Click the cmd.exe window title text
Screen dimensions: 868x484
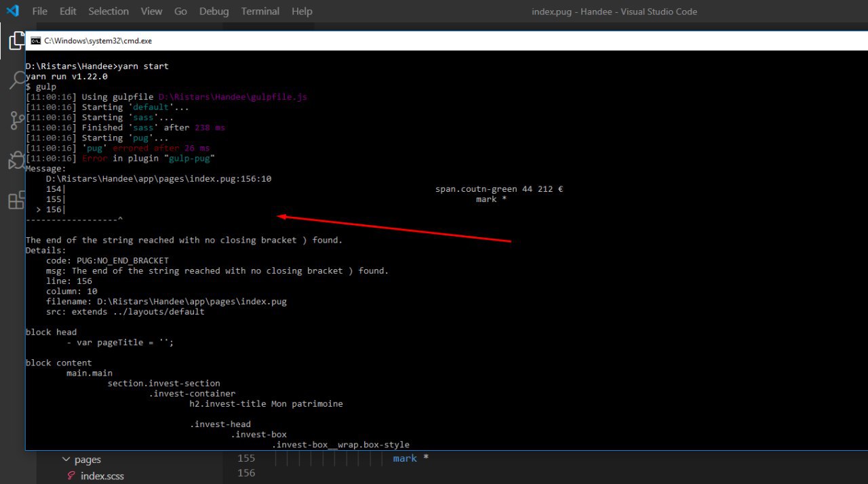[x=98, y=41]
